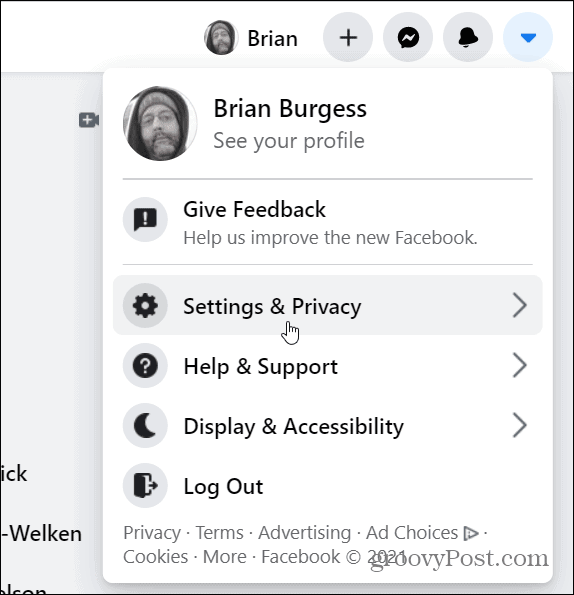Click the create room video camera icon
The image size is (574, 595).
[89, 120]
